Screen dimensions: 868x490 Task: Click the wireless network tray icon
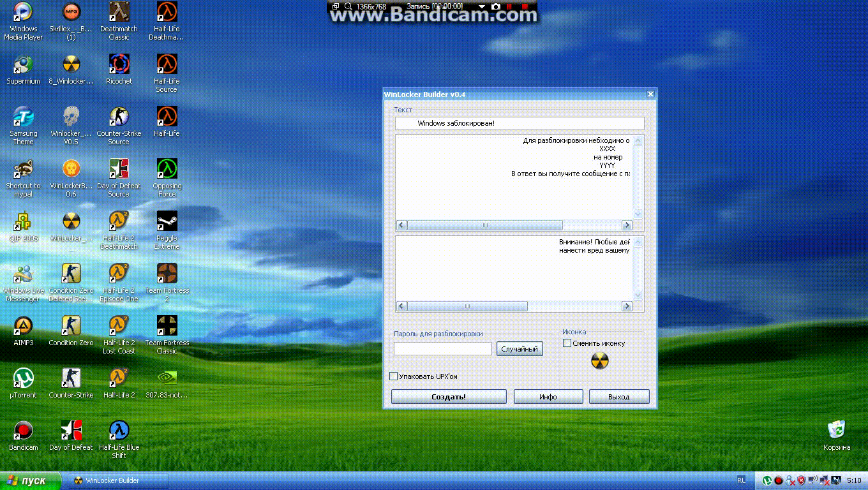click(x=812, y=480)
